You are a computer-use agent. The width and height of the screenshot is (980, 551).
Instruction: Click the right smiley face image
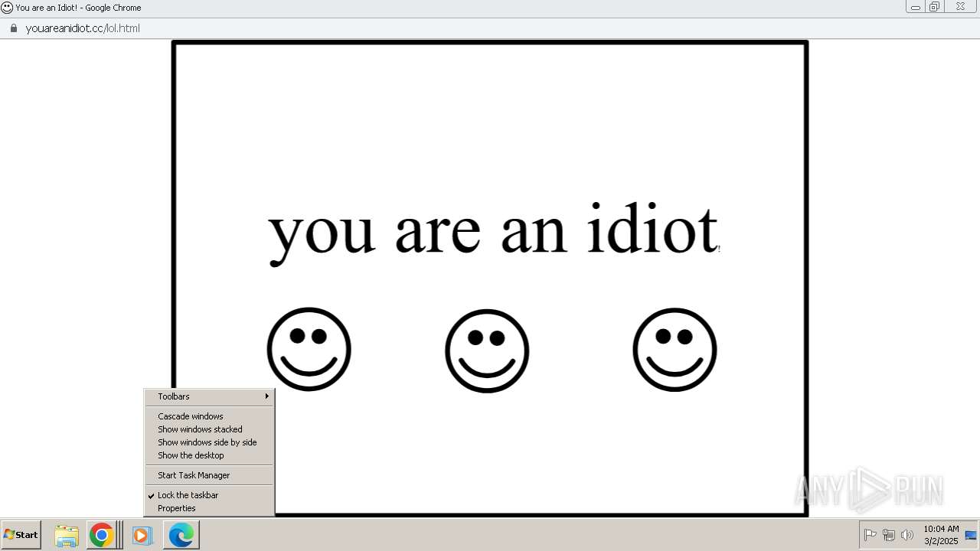click(x=675, y=350)
